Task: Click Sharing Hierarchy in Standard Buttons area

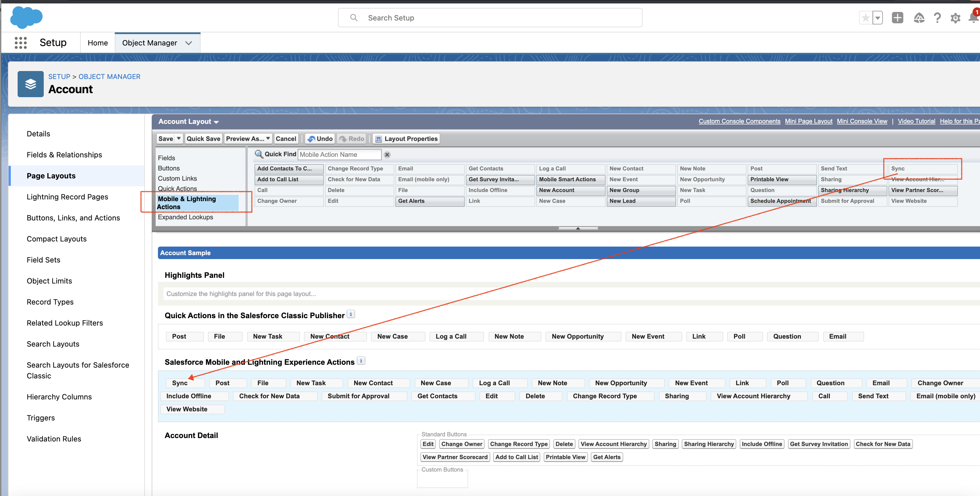Action: 708,444
